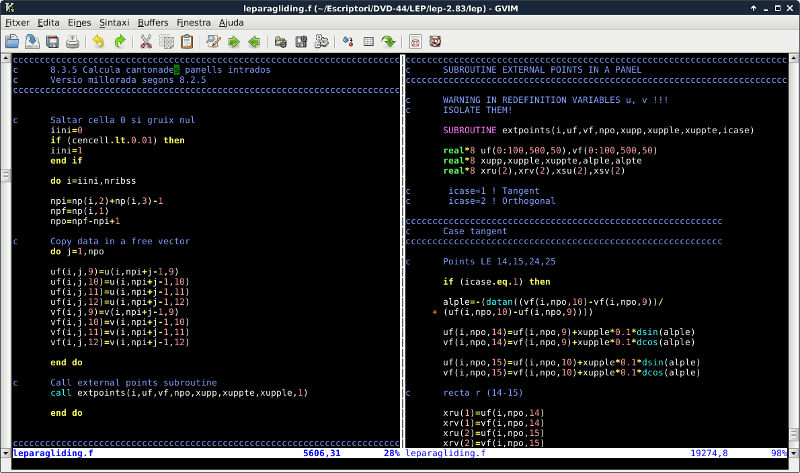Screen dimensions: 800x473
Task: Click Find Next right-arrow icon
Action: (234, 41)
